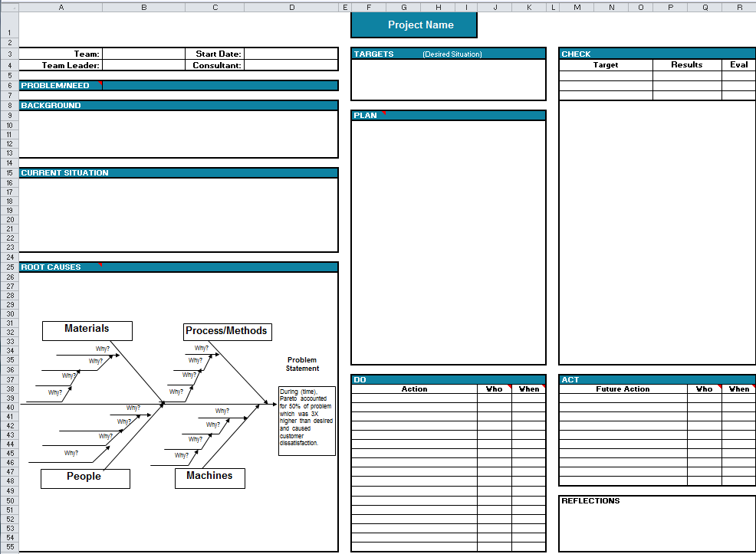This screenshot has height=554, width=756.
Task: Select column header D
Action: point(291,7)
